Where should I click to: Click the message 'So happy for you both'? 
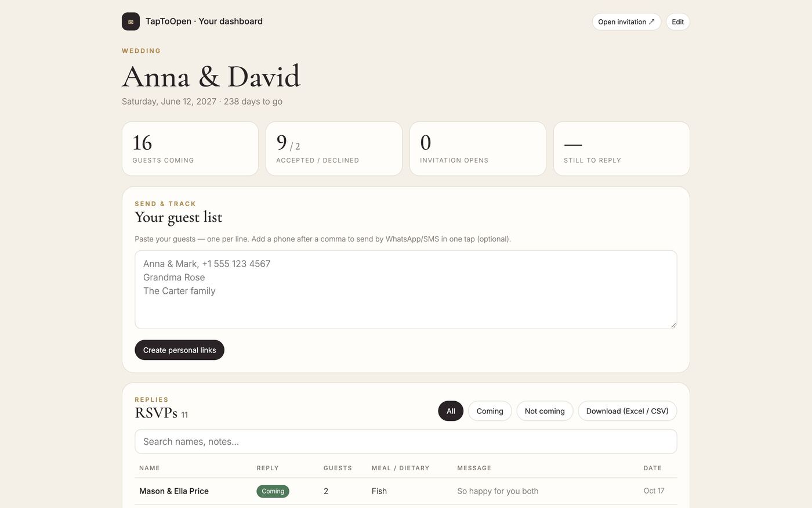click(498, 491)
